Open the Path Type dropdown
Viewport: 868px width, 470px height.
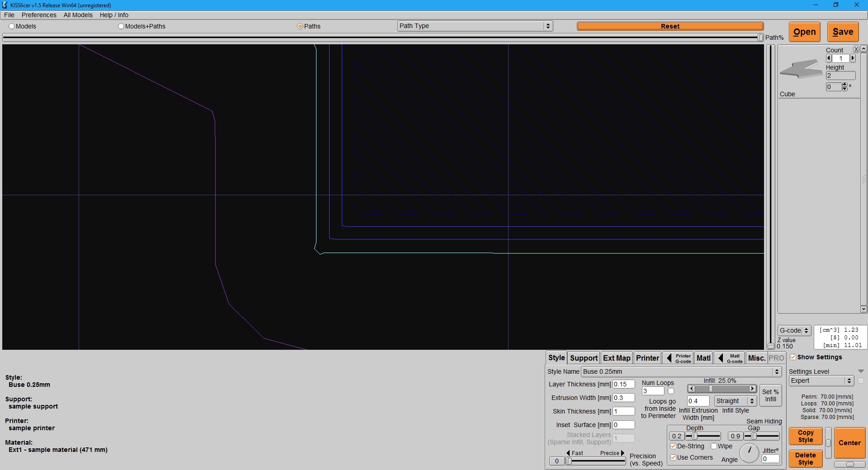coord(475,26)
